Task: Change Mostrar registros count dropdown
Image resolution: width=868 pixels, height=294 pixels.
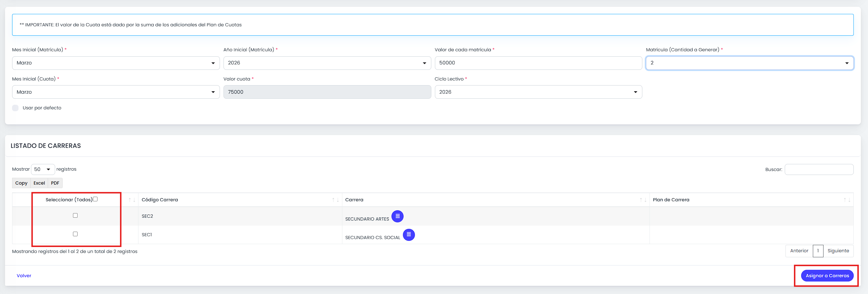Action: (43, 169)
